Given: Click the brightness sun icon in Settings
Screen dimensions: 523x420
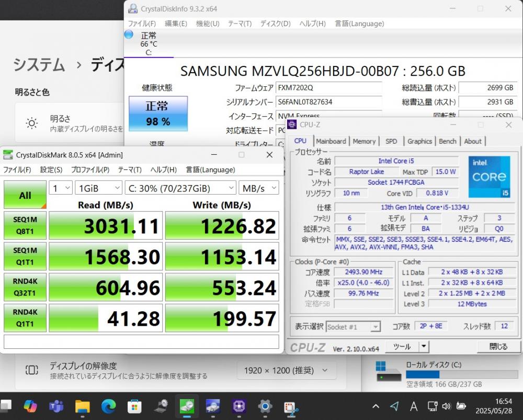Looking at the screenshot, I should coord(32,123).
